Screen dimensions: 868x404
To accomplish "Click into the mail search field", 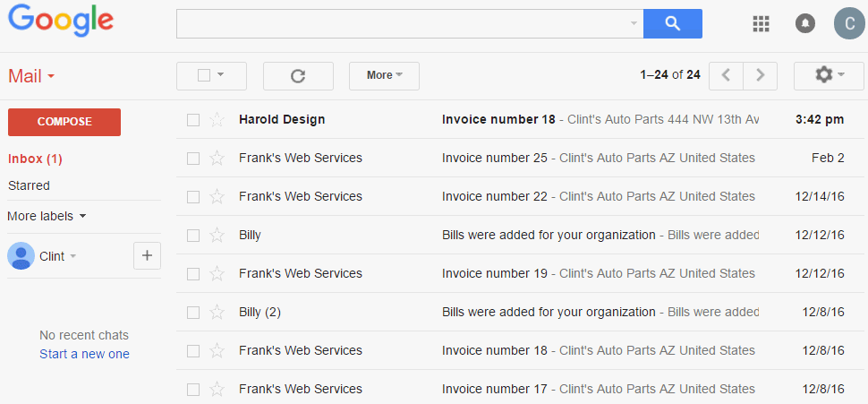I will tap(403, 24).
